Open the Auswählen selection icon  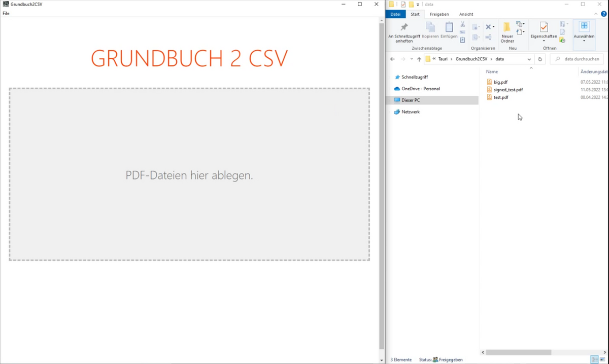pos(584,26)
